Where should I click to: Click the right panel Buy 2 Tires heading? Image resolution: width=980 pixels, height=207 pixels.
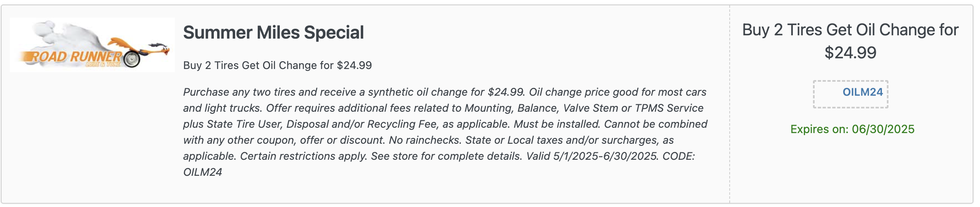(x=850, y=41)
